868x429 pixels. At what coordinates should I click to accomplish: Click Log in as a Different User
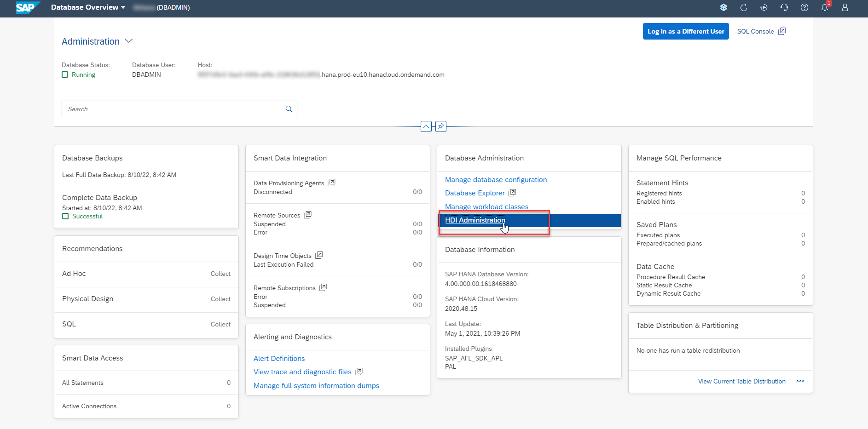(686, 31)
